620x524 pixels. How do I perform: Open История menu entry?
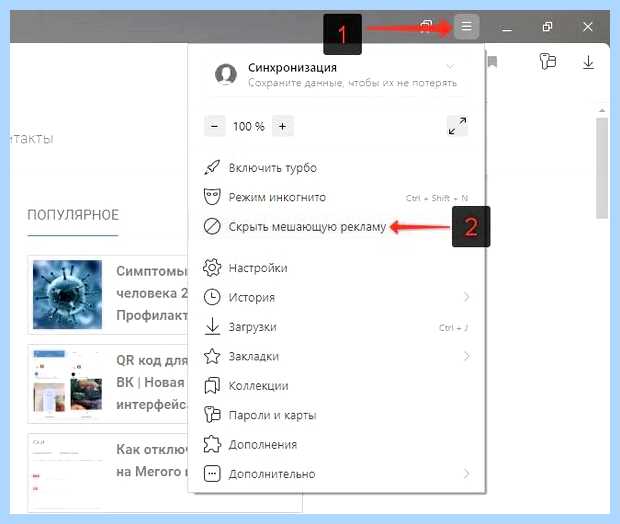(x=336, y=297)
